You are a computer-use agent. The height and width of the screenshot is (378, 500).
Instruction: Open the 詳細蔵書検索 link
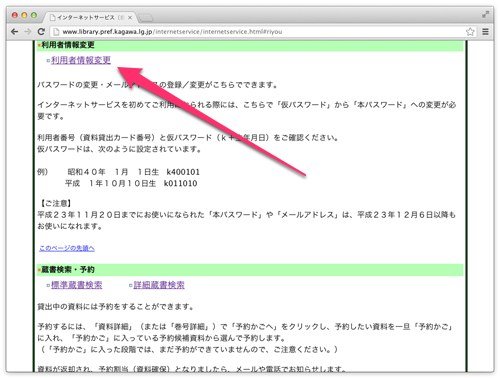[x=159, y=285]
